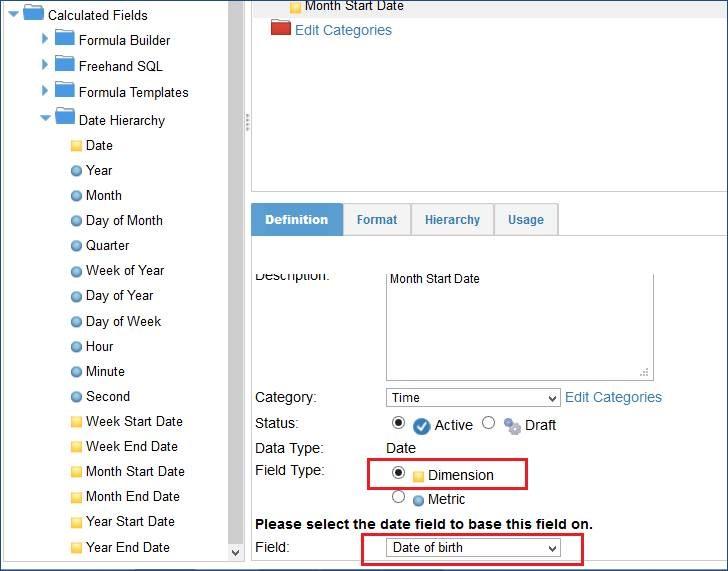The height and width of the screenshot is (571, 728).
Task: Click Edit Categories link beside Category dropdown
Action: click(x=613, y=397)
